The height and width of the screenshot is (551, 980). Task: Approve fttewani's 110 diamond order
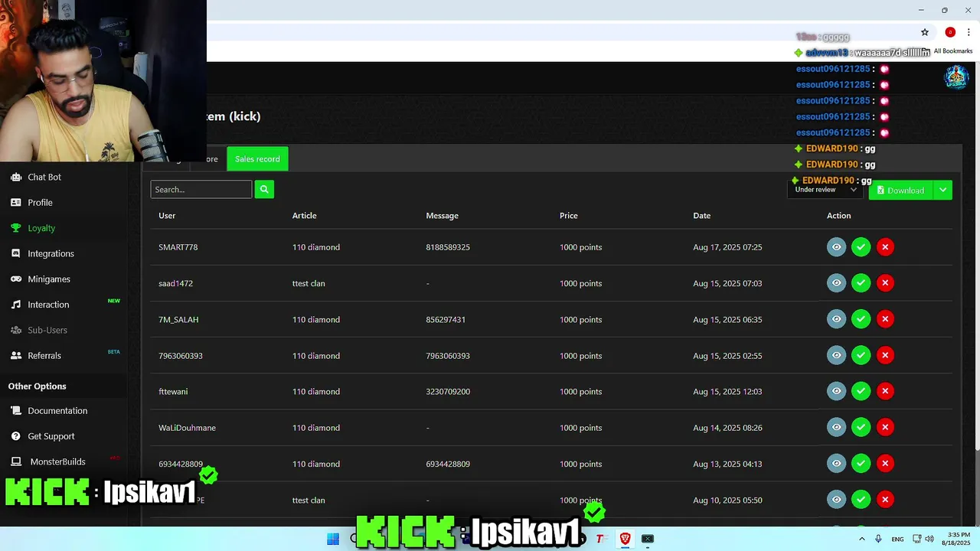861,391
